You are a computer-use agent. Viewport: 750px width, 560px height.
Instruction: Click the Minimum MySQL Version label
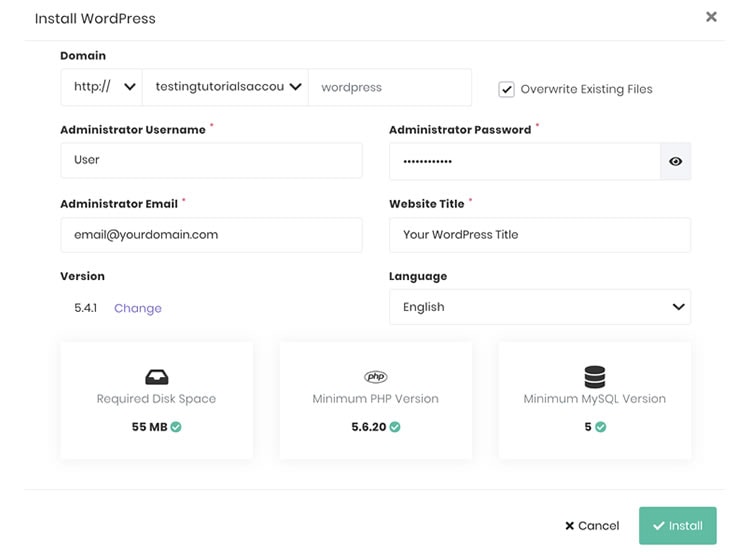pos(595,399)
